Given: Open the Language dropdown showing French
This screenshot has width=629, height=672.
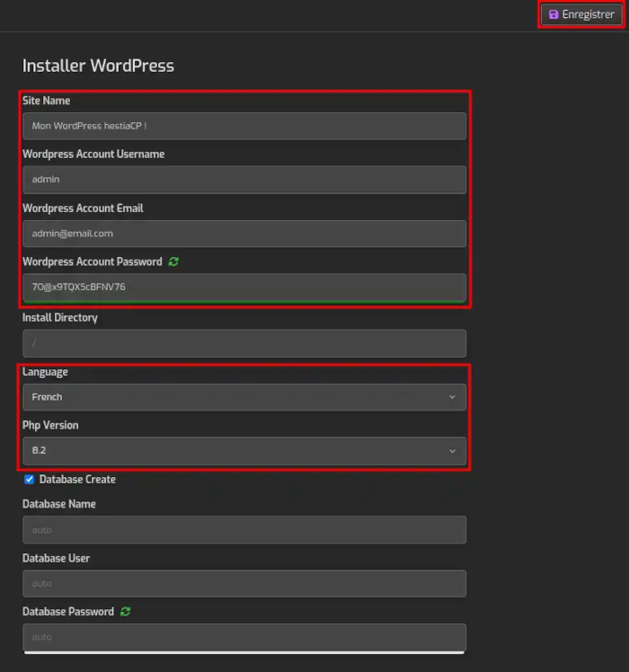Looking at the screenshot, I should (244, 397).
